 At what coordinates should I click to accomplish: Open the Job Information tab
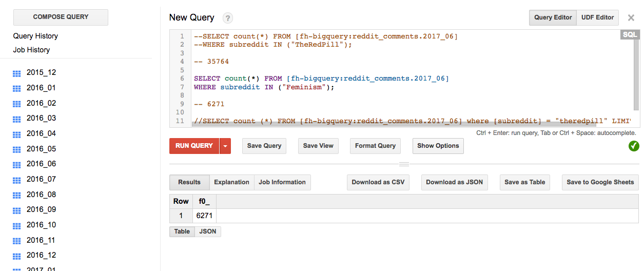point(282,182)
